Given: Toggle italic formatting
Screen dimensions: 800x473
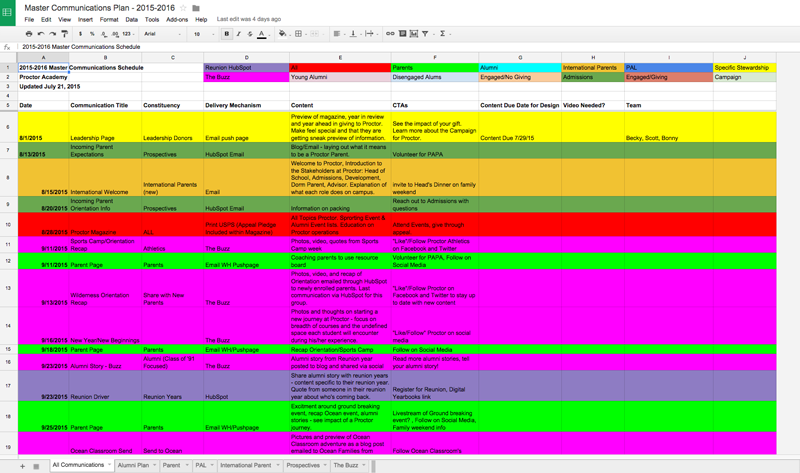Looking at the screenshot, I should 238,34.
